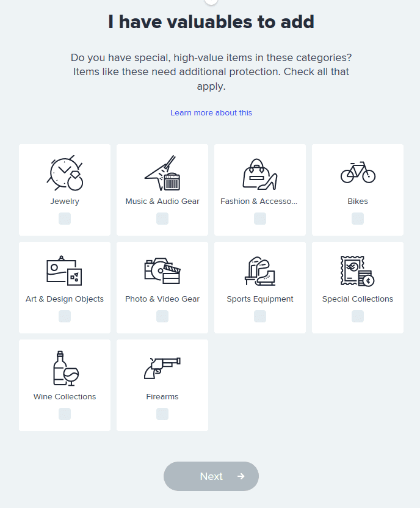Choose the Bikes bicycle icon
This screenshot has height=508, width=420.
click(358, 172)
